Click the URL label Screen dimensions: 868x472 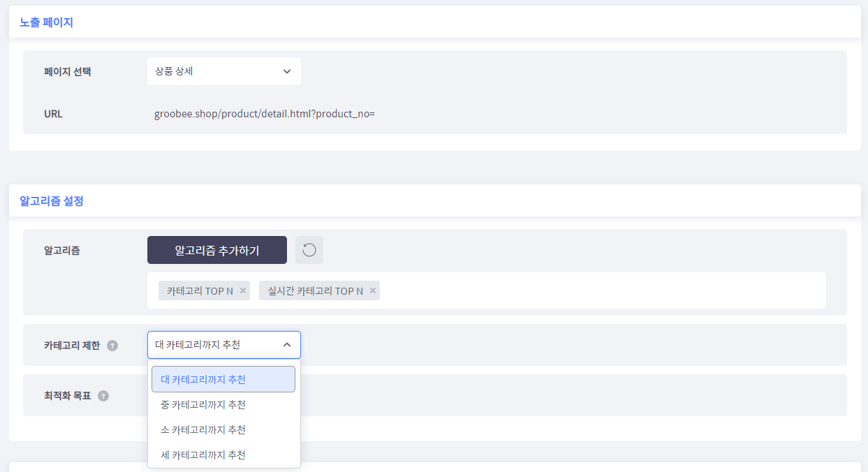click(x=53, y=114)
